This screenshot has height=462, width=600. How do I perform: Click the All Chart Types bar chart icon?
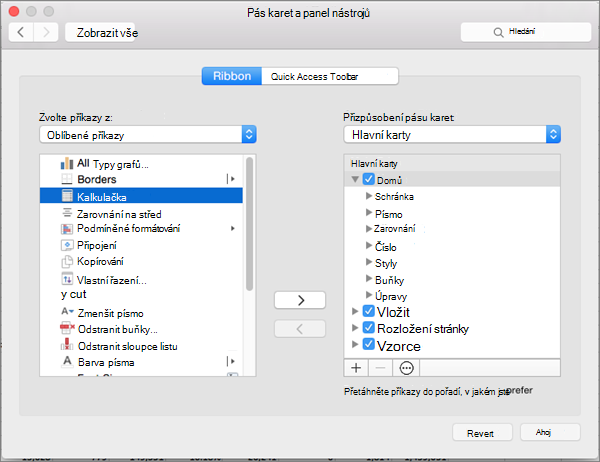coord(67,163)
